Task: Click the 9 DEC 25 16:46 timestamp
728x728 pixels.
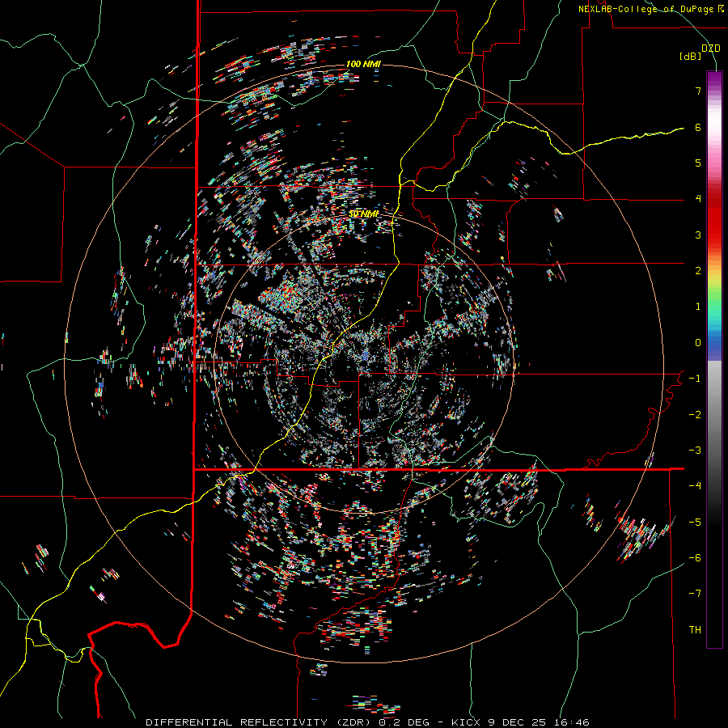Action: 539,722
